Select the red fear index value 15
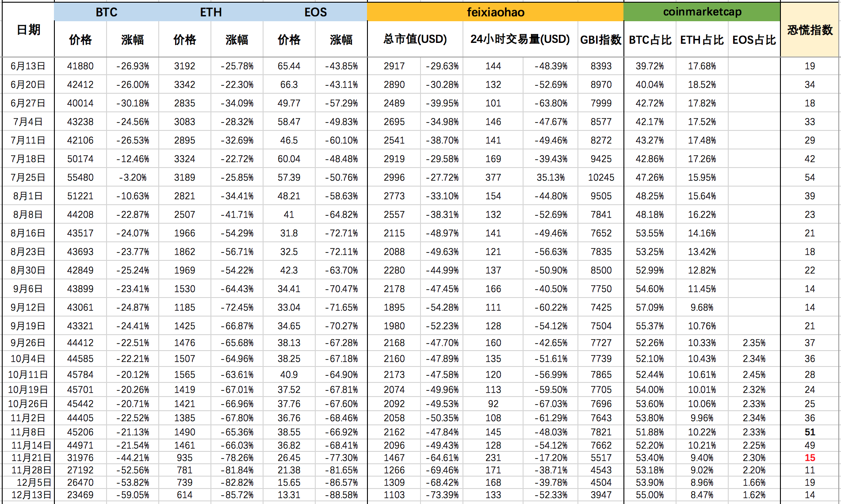This screenshot has width=841, height=504. click(810, 458)
